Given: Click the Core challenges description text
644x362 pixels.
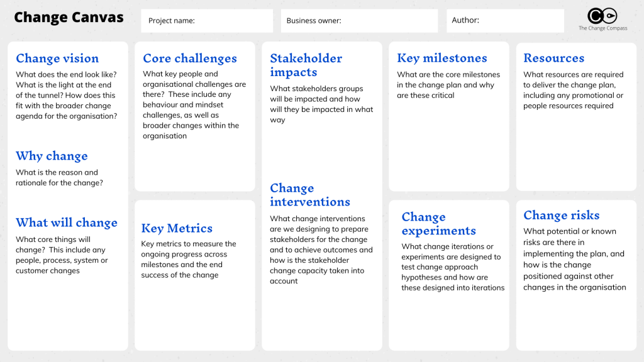Looking at the screenshot, I should (194, 105).
